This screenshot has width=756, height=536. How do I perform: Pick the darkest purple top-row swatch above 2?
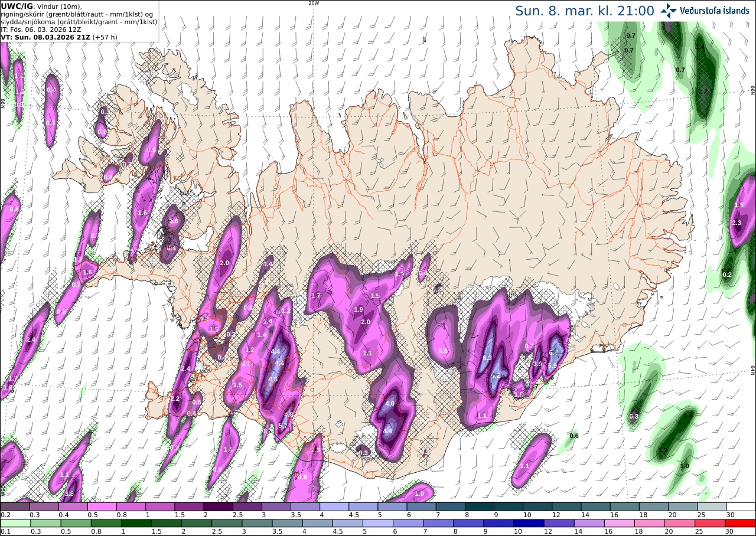pyautogui.click(x=218, y=506)
